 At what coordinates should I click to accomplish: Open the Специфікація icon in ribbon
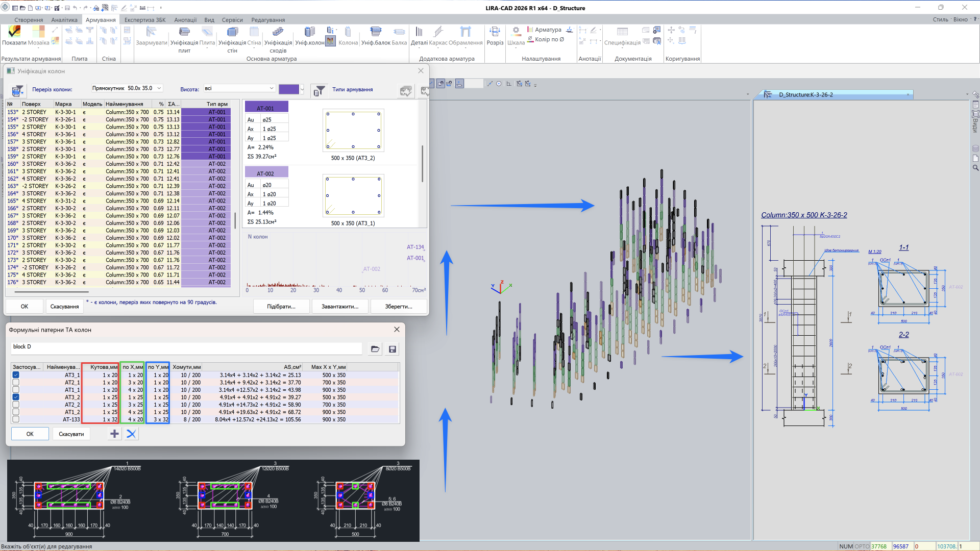[x=622, y=32]
